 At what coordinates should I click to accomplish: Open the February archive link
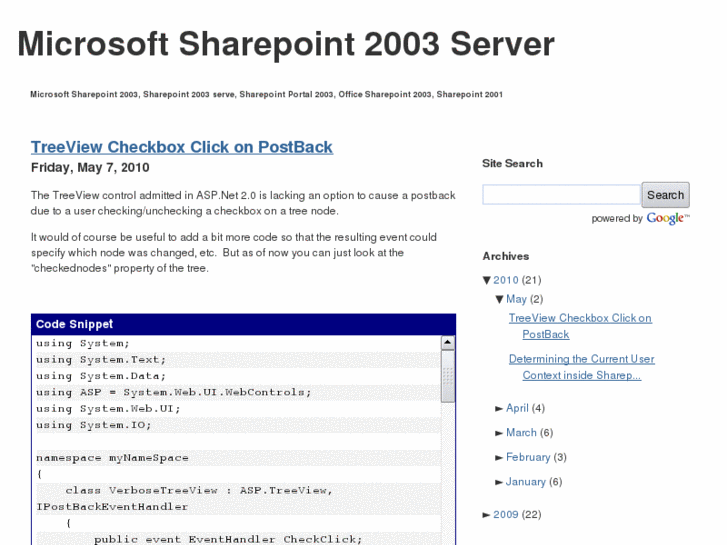tap(528, 457)
